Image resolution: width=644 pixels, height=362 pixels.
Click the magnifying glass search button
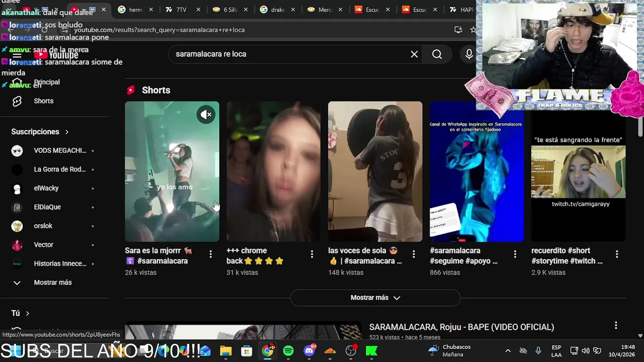[437, 54]
